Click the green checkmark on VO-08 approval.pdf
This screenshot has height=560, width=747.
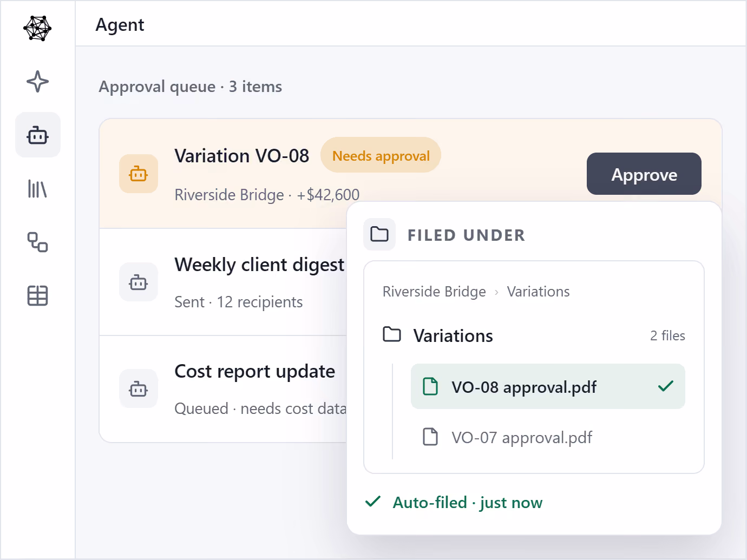tap(666, 386)
